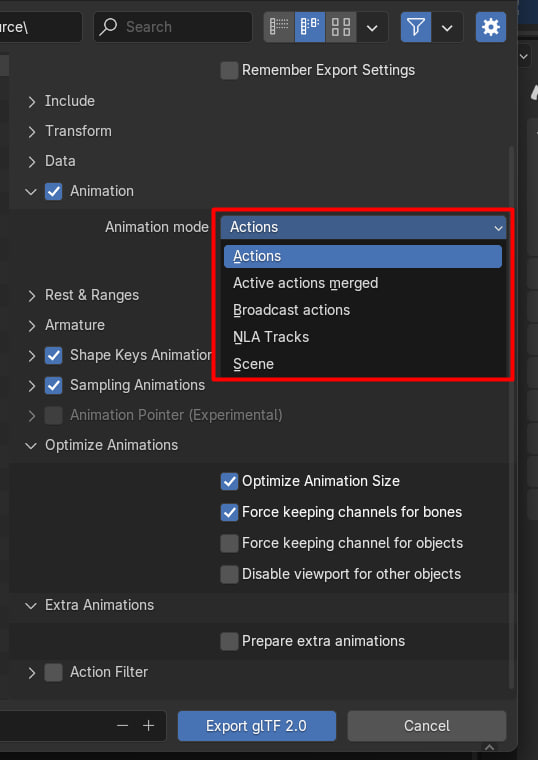Toggle the gear options region icon
Viewport: 538px width, 760px height.
coord(491,27)
